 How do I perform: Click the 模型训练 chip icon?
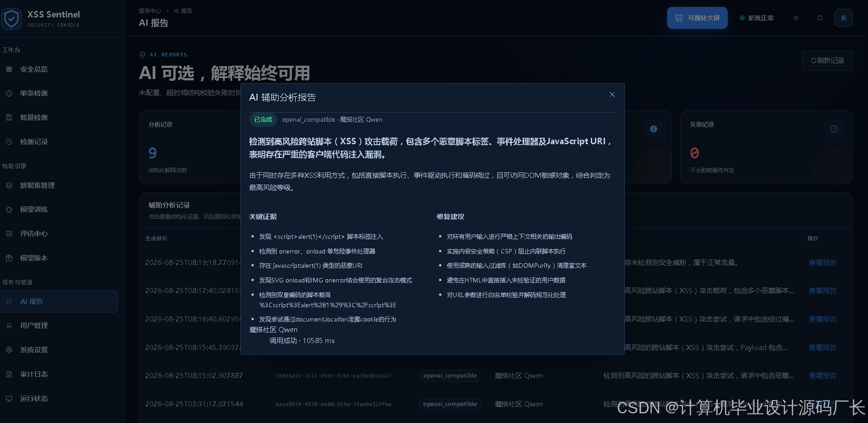(x=9, y=209)
